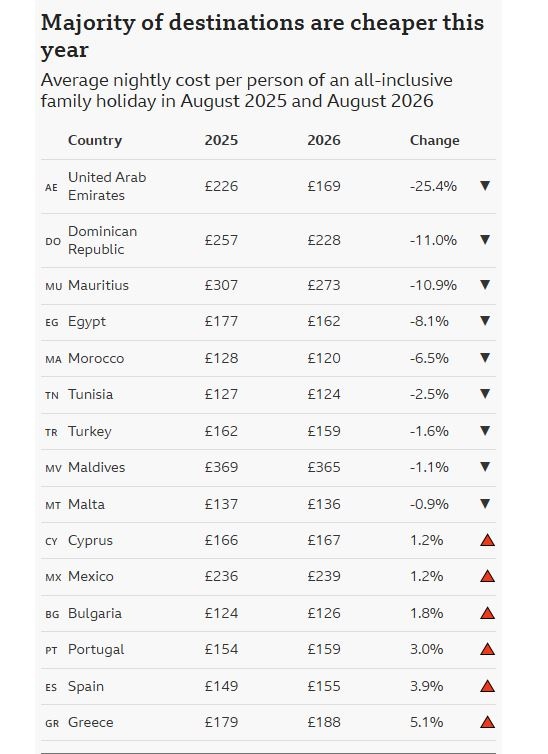
Task: Click the MV country code beside Maldives
Action: [53, 468]
